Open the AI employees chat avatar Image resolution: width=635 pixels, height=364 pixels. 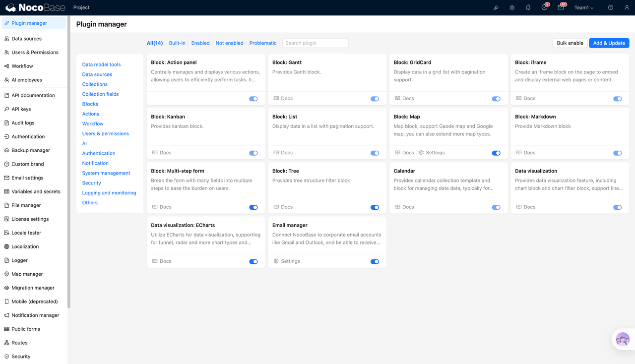tap(623, 340)
